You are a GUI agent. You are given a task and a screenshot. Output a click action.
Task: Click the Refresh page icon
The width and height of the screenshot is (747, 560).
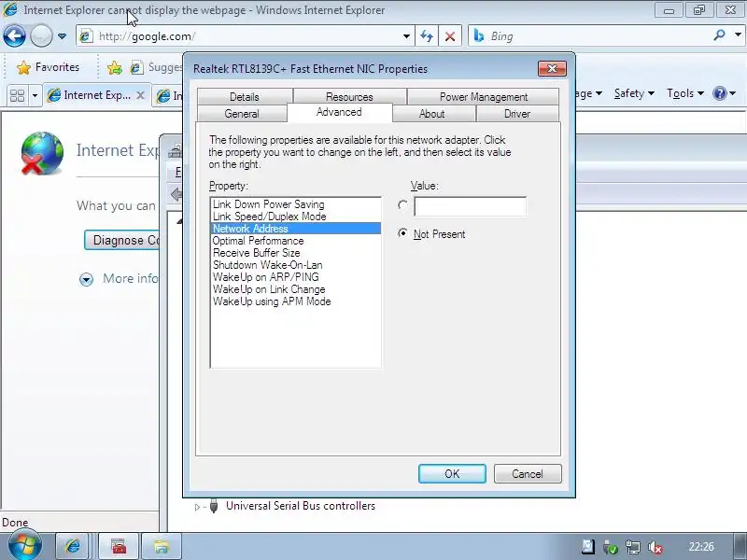pyautogui.click(x=427, y=36)
